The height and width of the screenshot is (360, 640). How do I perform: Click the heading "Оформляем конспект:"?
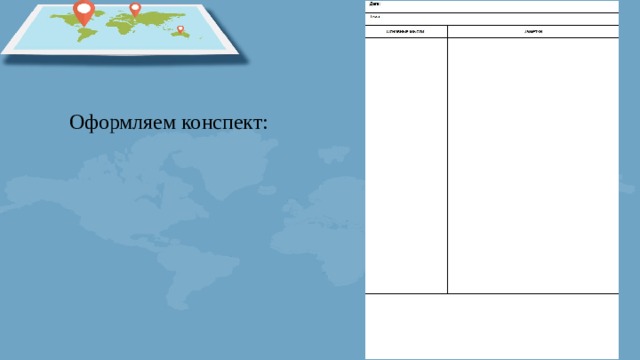(168, 122)
